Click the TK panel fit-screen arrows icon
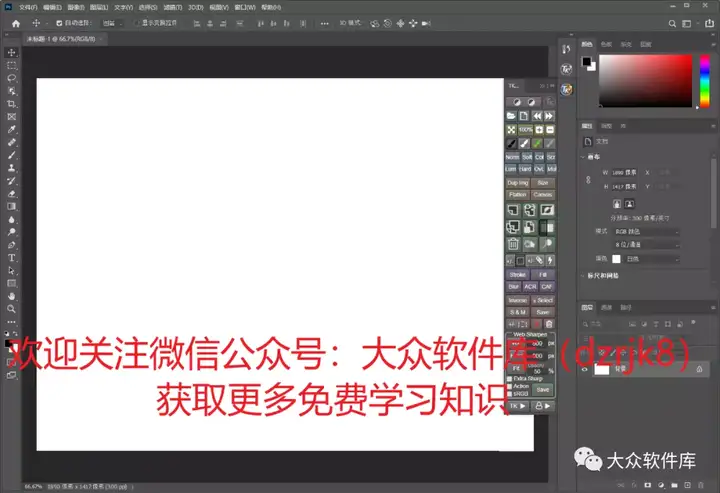 (511, 130)
